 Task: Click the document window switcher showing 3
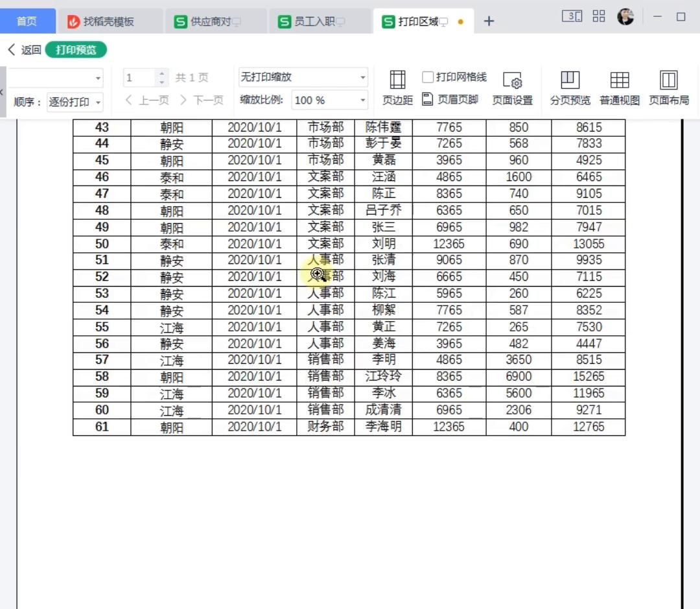[x=572, y=16]
